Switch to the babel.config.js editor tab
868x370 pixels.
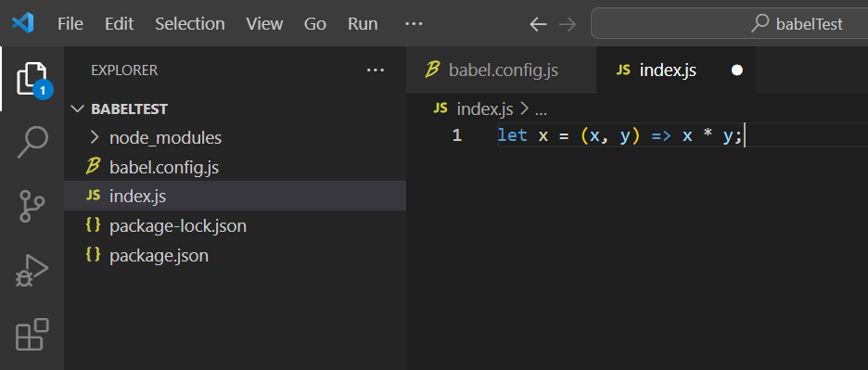pos(502,70)
